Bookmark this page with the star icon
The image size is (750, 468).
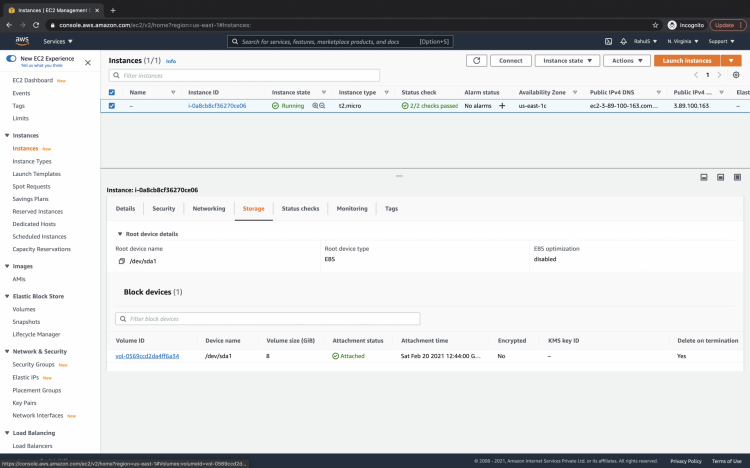pos(655,25)
